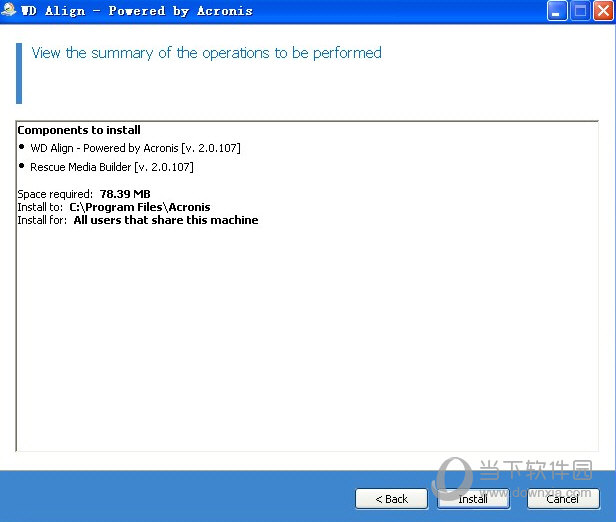Click the summary of operations heading text
Viewport: 616px width, 522px height.
coord(206,53)
